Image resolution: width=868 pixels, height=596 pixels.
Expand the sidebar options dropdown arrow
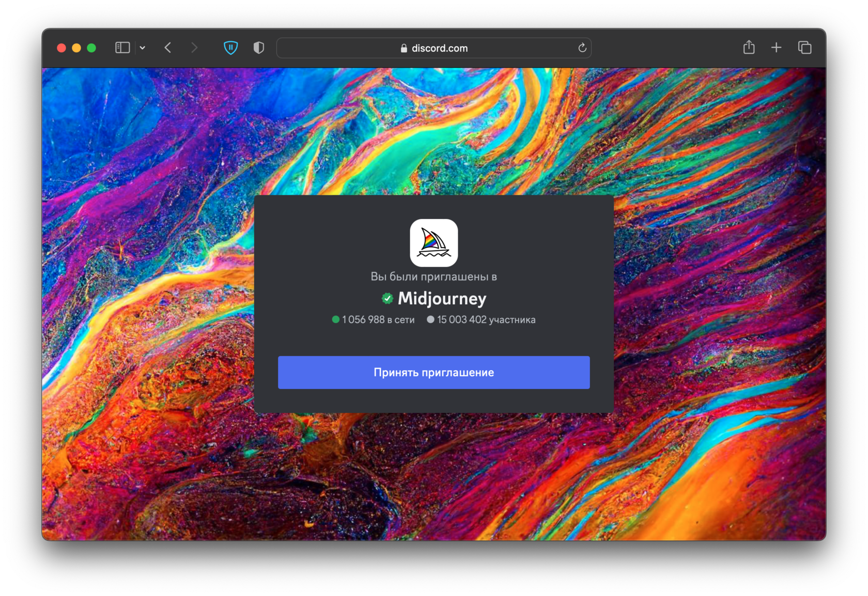(143, 48)
